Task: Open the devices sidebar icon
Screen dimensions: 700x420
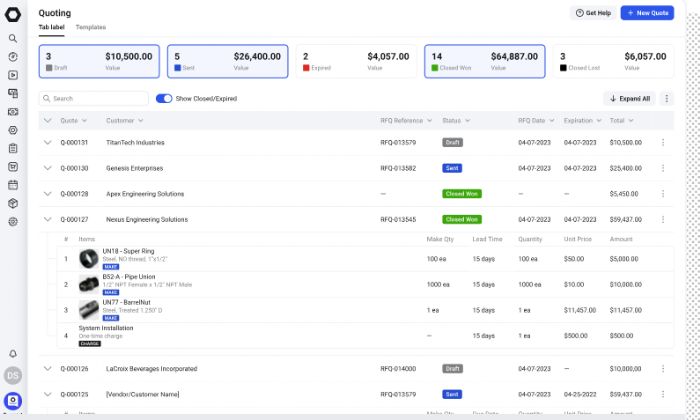Action: point(13,93)
